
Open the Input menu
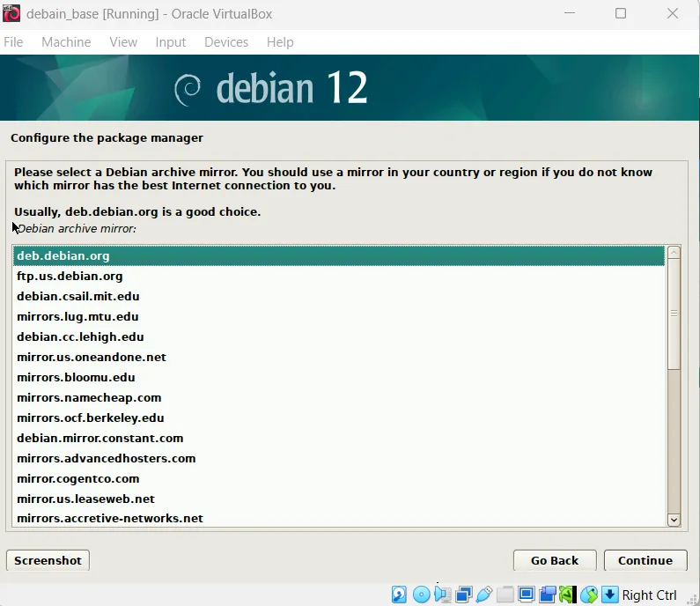coord(171,42)
